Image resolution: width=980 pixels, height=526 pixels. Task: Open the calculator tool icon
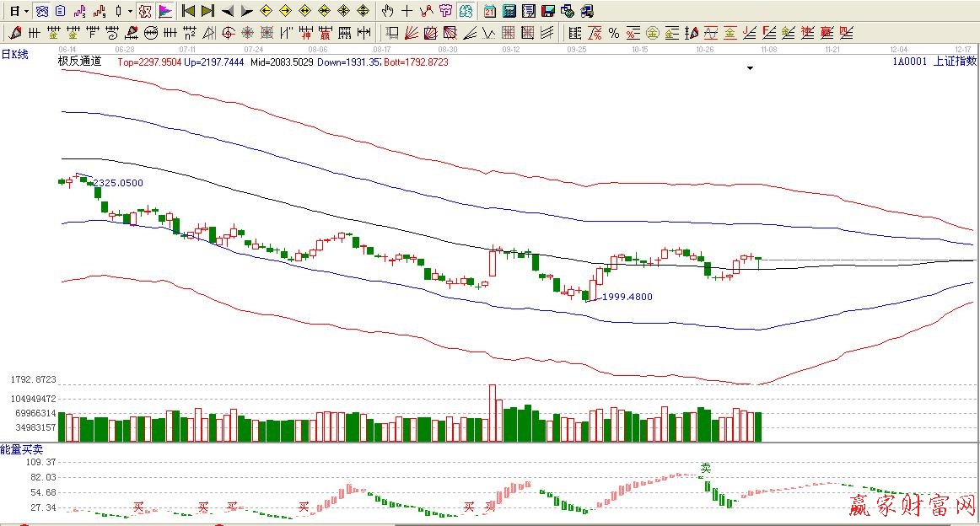[x=509, y=11]
